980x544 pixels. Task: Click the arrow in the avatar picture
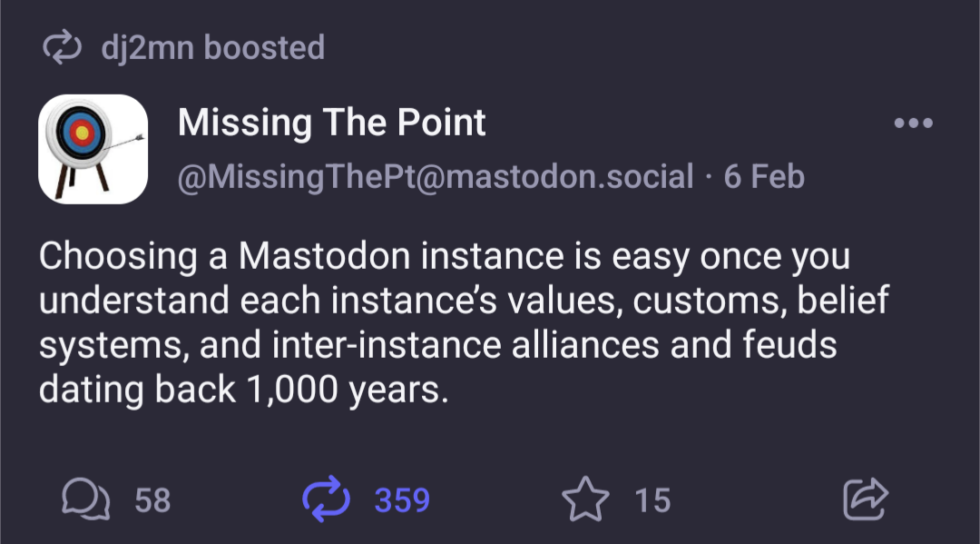(x=125, y=142)
